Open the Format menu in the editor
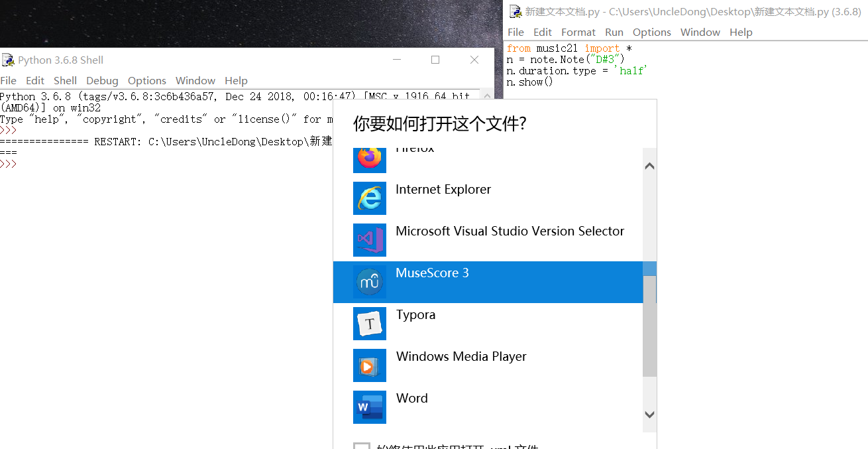The width and height of the screenshot is (868, 449). point(578,32)
